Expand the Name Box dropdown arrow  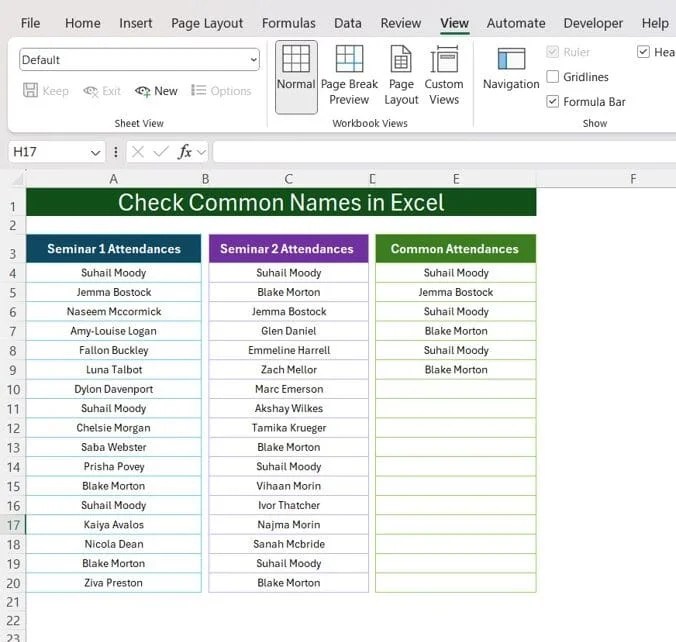[x=95, y=153]
